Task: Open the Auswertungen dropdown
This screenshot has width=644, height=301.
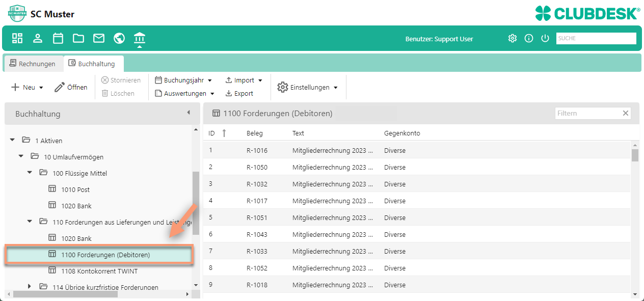Action: pyautogui.click(x=184, y=93)
